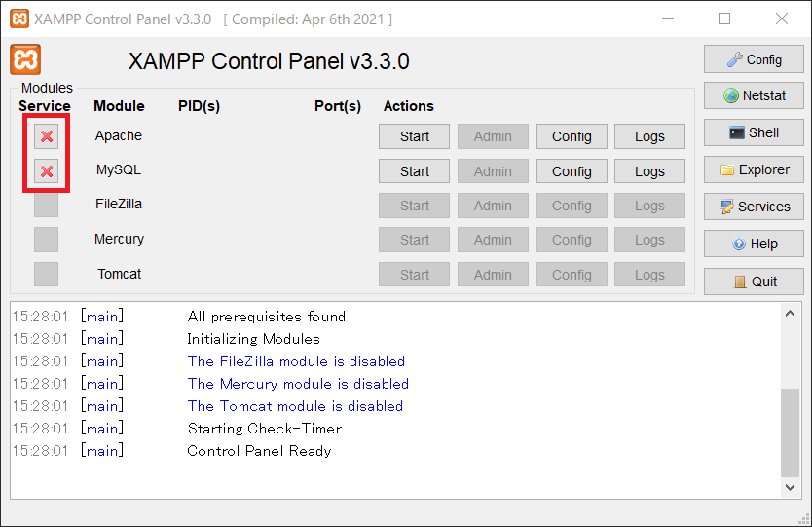Open Help with the question mark icon

754,244
